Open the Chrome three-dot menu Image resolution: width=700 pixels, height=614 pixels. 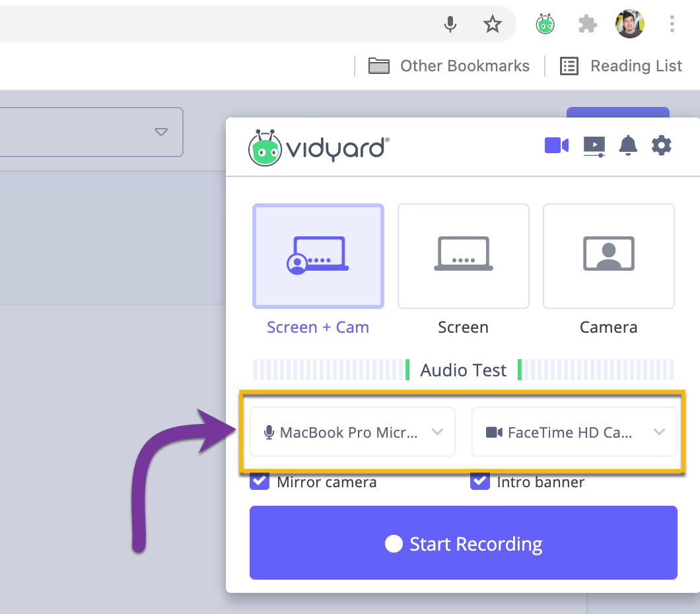pos(672,24)
